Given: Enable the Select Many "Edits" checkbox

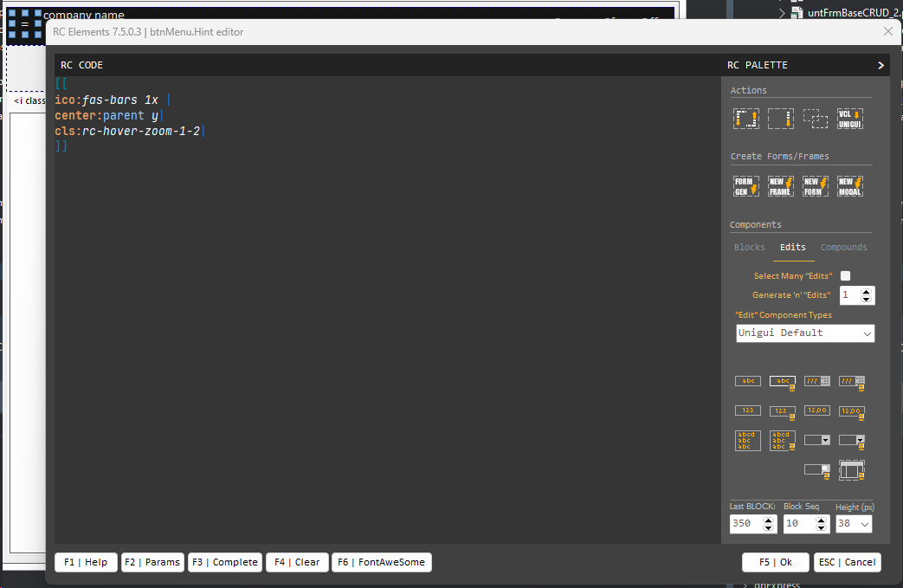Looking at the screenshot, I should click(846, 276).
